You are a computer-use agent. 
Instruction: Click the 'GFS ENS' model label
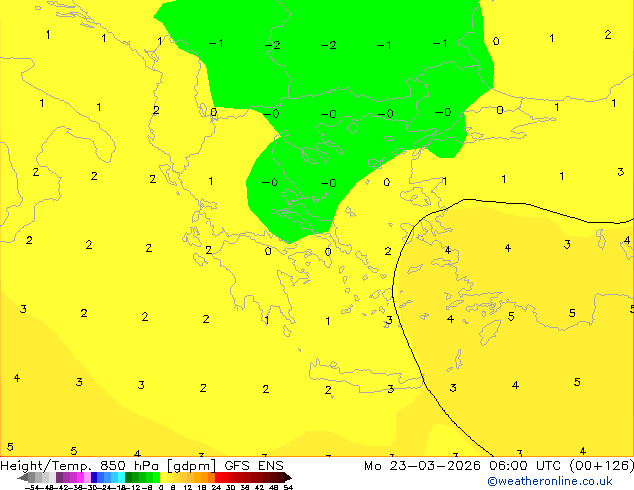254,466
